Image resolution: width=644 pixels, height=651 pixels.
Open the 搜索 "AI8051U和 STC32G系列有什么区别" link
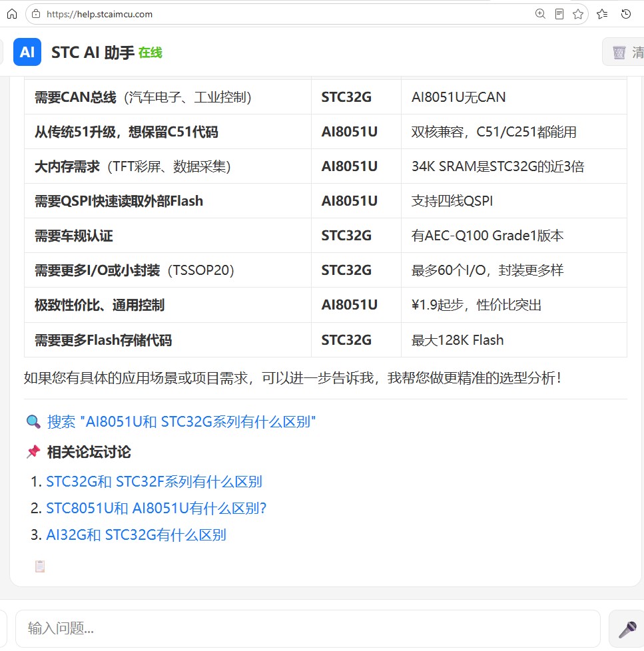point(182,422)
